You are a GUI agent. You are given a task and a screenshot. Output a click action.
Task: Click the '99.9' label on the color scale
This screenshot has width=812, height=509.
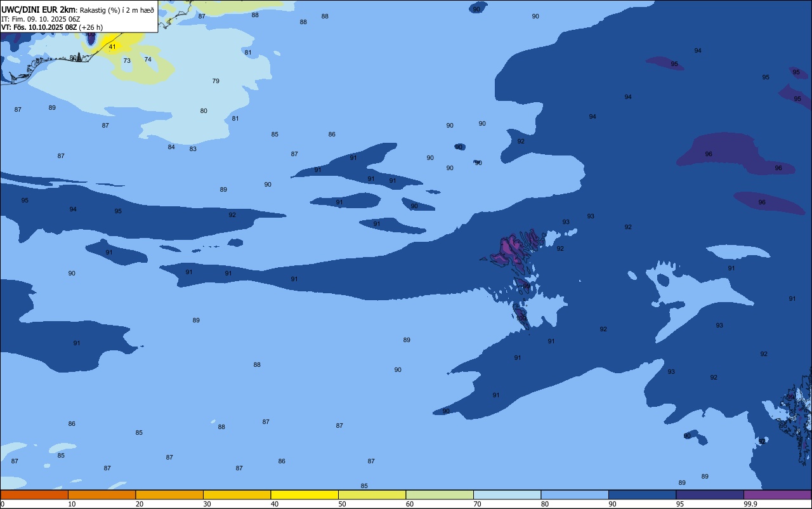[750, 504]
